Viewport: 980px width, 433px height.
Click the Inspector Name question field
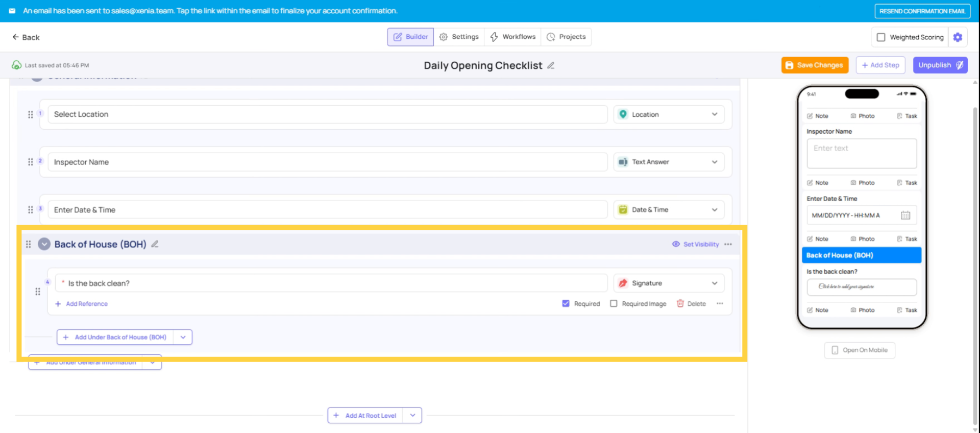click(x=327, y=162)
